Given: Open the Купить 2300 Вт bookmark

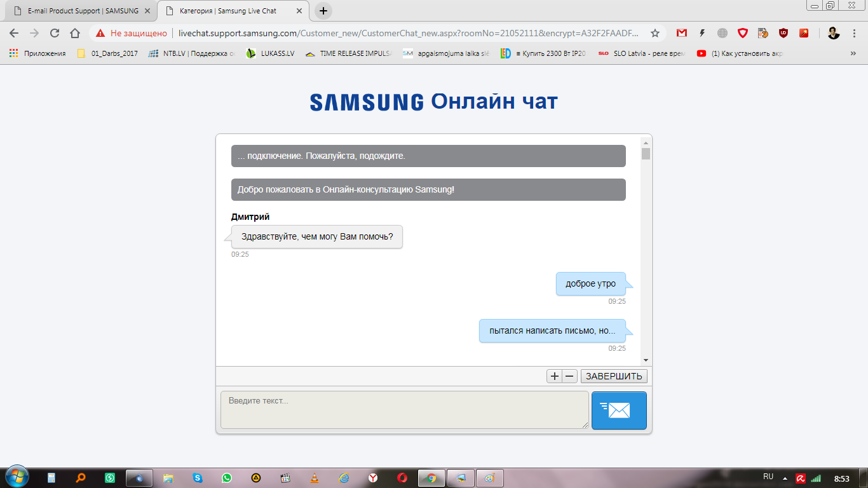Looking at the screenshot, I should tap(544, 53).
